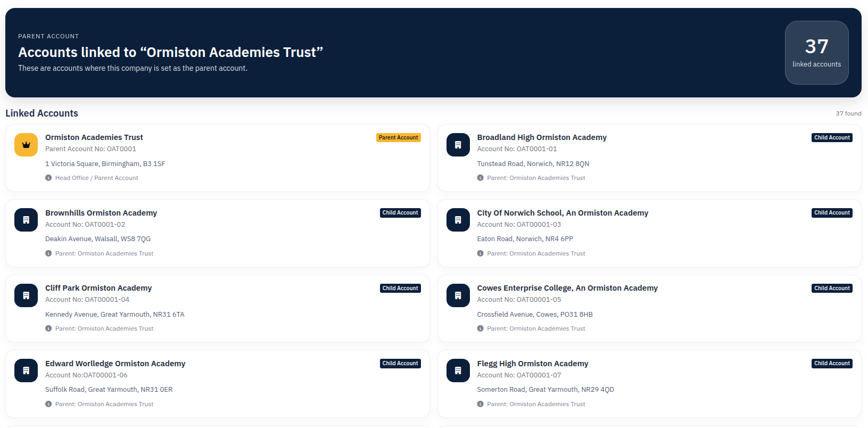Viewport: 868px width, 428px height.
Task: Click the Child Account badge on Cliff Park card
Action: tap(400, 288)
